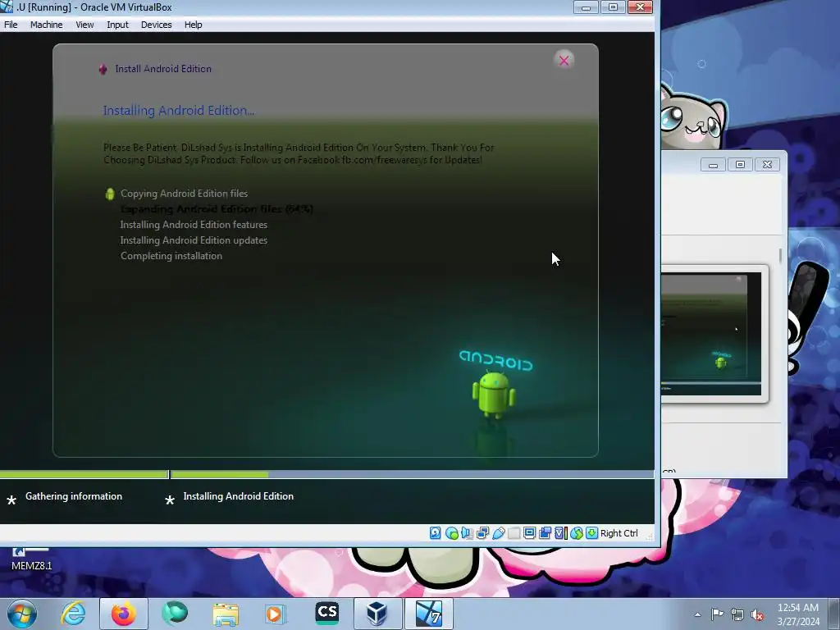Image resolution: width=840 pixels, height=630 pixels.
Task: Click the network tray icon
Action: point(737,614)
